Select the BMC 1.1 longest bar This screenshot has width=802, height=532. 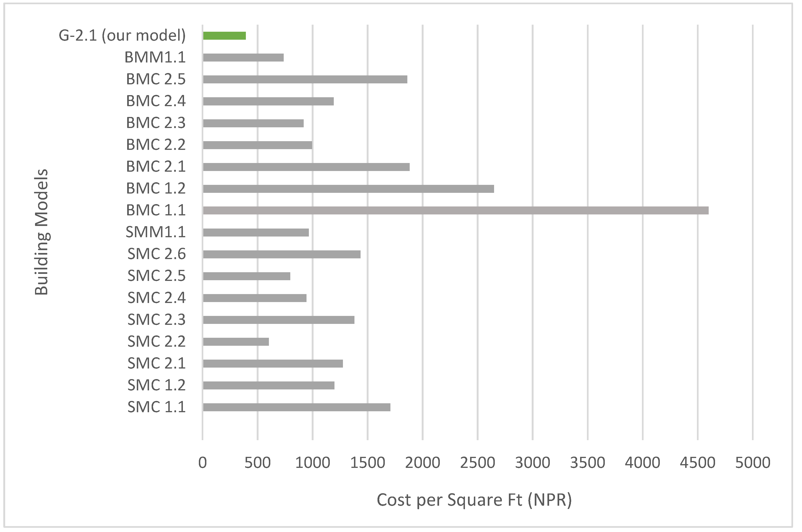(x=455, y=210)
